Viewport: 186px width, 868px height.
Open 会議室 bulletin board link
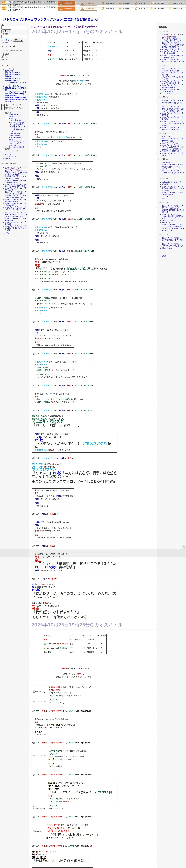(x=11, y=118)
